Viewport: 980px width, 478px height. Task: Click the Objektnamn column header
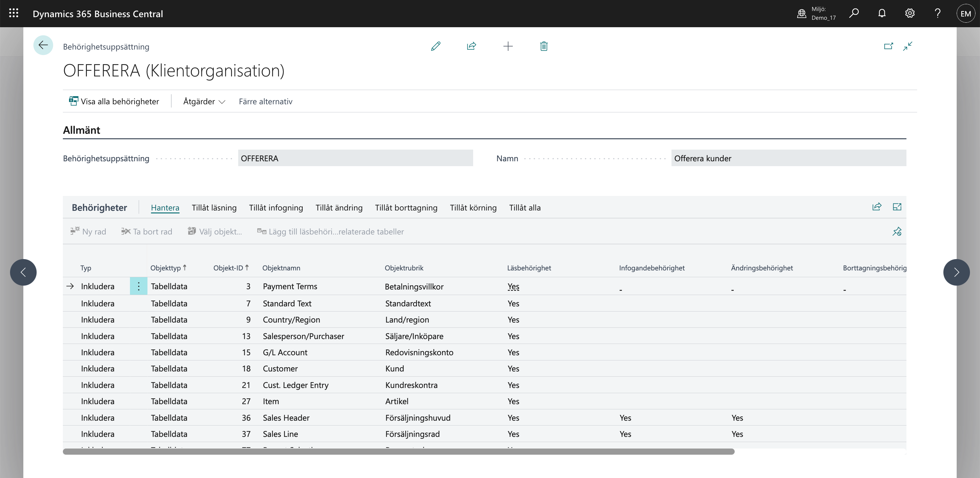[x=281, y=268]
